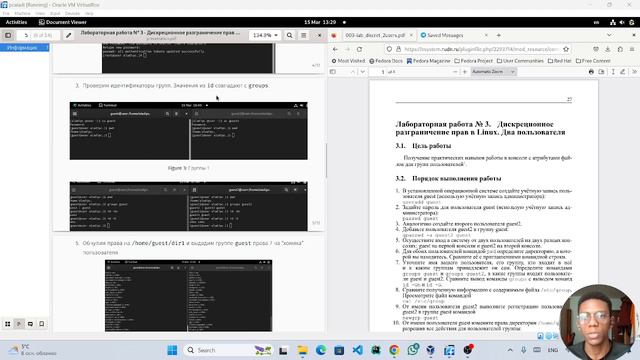The height and width of the screenshot is (360, 640).
Task: Expand the User Communities bookmarks folder
Action: coord(520,61)
